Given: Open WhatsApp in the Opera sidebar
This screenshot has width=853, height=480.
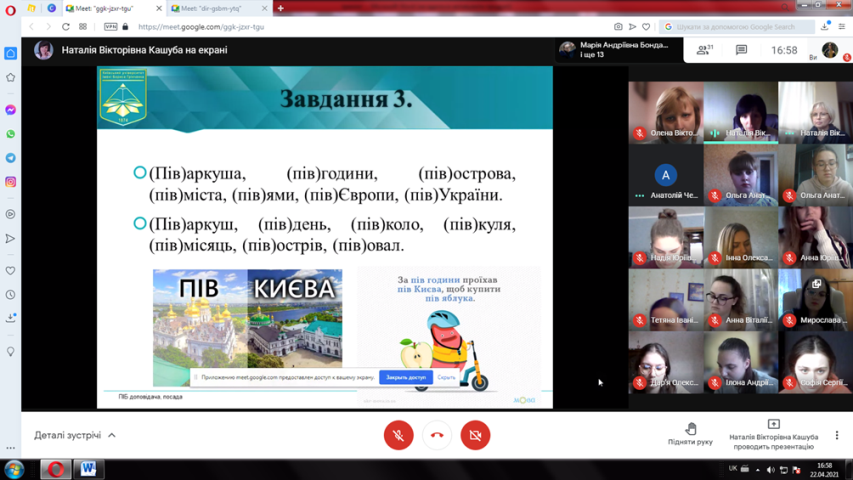Looking at the screenshot, I should coord(11,134).
